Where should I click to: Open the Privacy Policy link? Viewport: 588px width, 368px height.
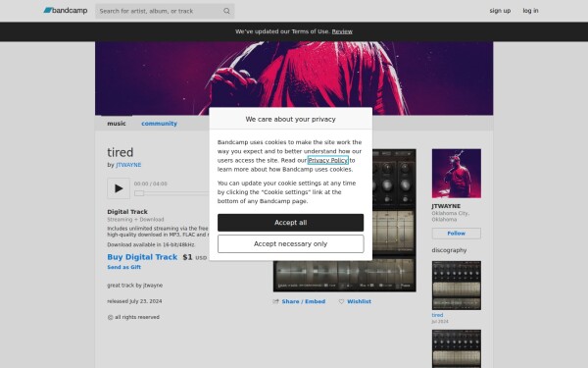point(327,160)
